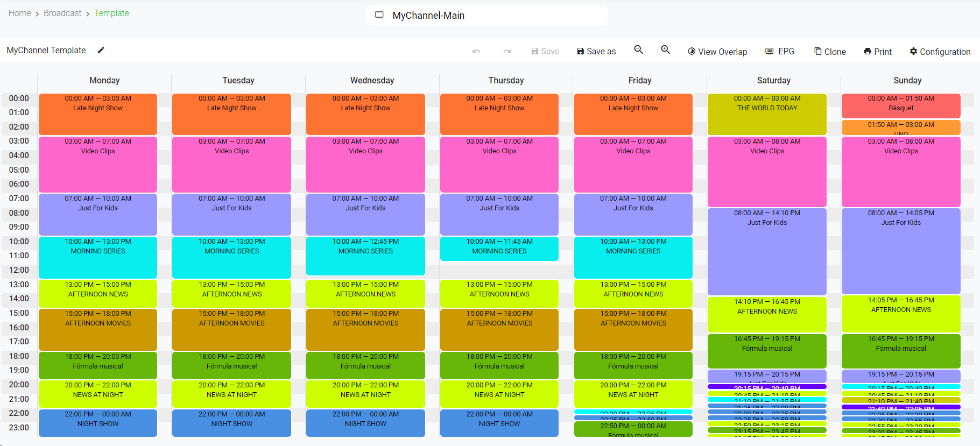This screenshot has height=446, width=980.
Task: Select Monday's Late Night Show block
Action: pos(98,115)
